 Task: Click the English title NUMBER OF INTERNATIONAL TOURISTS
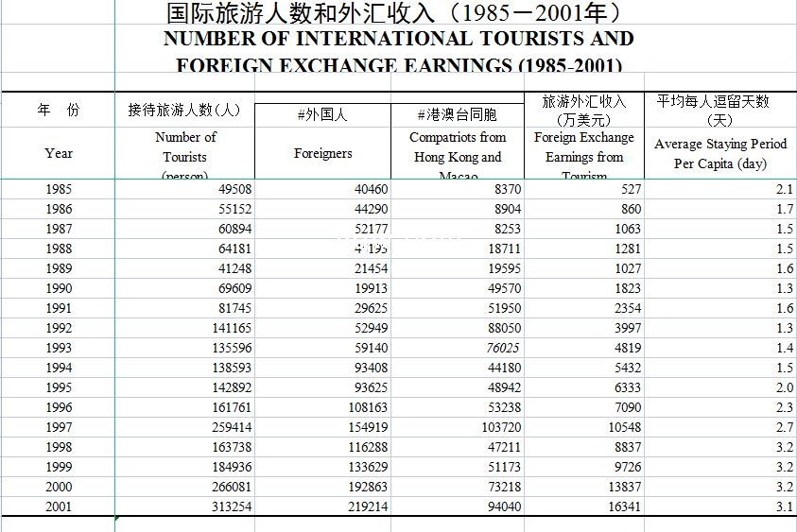pyautogui.click(x=398, y=39)
